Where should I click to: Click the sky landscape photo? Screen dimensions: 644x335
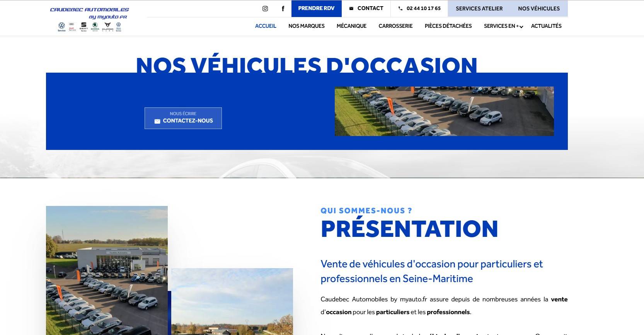[232, 301]
